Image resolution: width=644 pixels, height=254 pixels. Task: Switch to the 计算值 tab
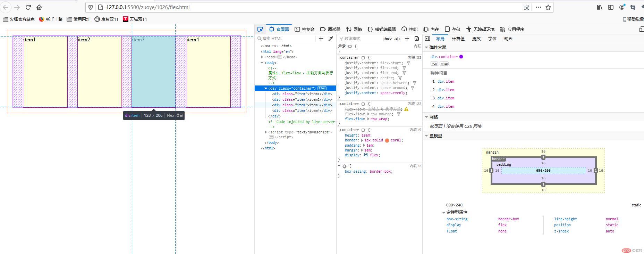click(x=458, y=39)
